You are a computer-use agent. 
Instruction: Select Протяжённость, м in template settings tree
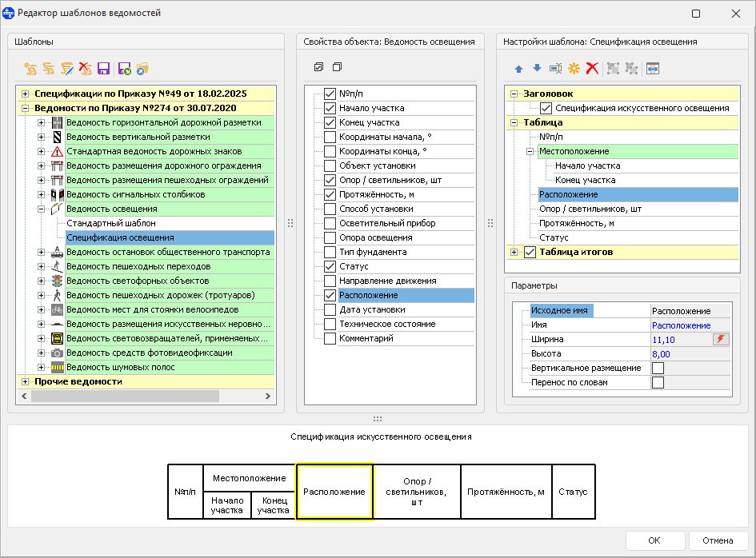576,223
